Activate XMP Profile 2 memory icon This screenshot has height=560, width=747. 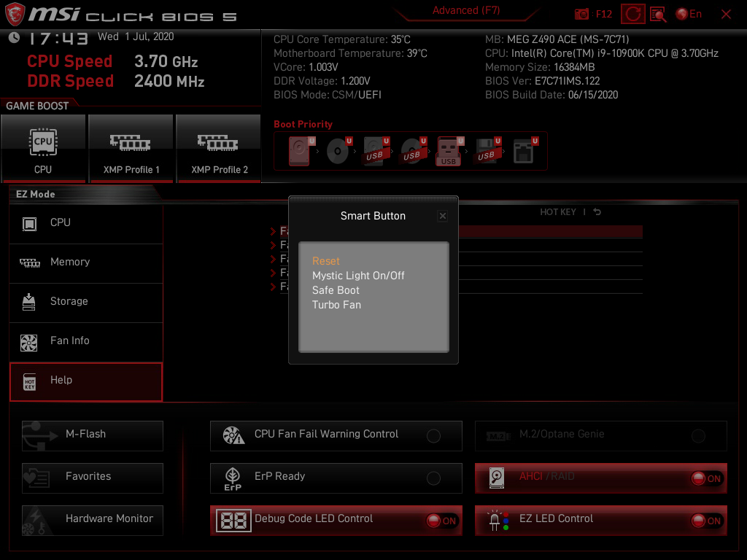217,142
